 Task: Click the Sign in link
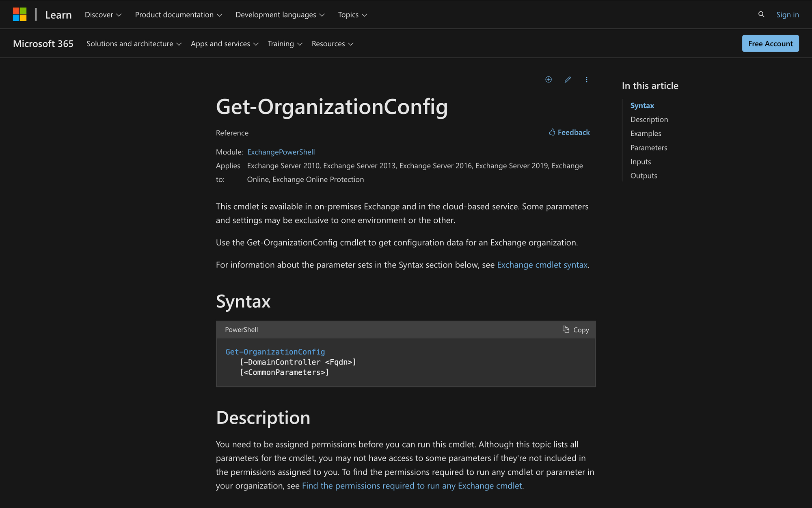point(787,15)
